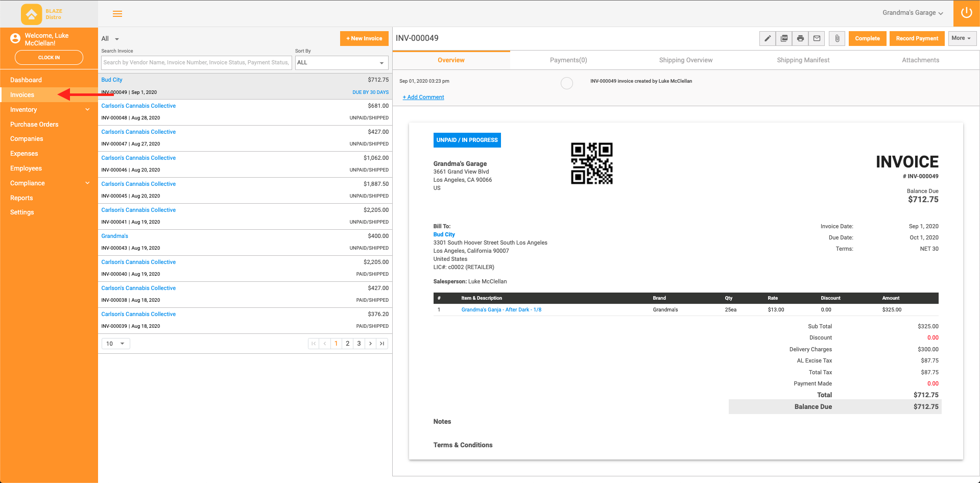Switch to the Payments tab

point(568,60)
